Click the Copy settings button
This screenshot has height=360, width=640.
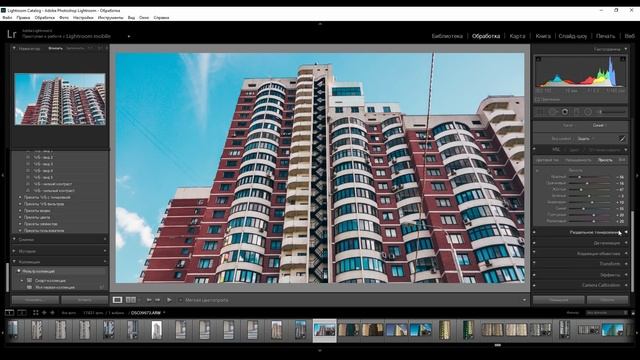[35, 300]
